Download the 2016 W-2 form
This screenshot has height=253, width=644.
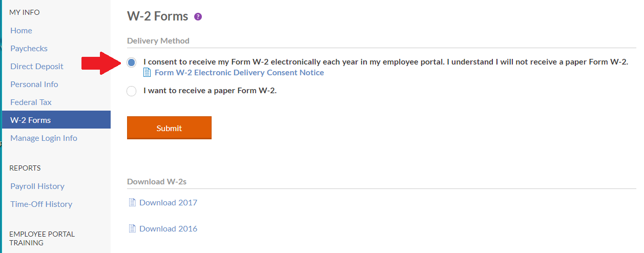coord(168,228)
